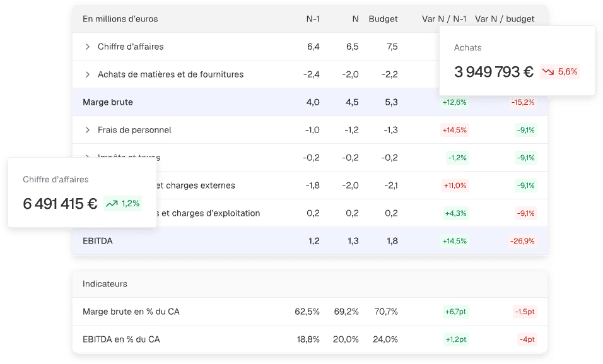
Task: Click the +6,7pt badge on Marge brute en % du CA
Action: pos(455,311)
